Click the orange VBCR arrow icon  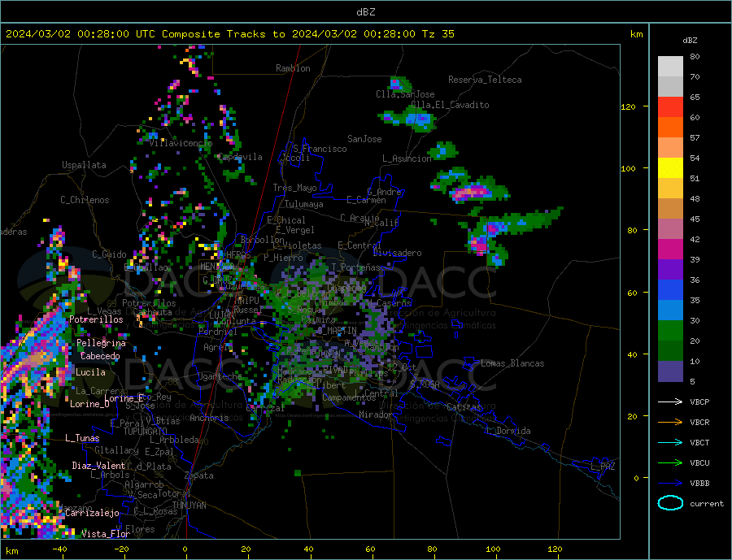(x=670, y=422)
